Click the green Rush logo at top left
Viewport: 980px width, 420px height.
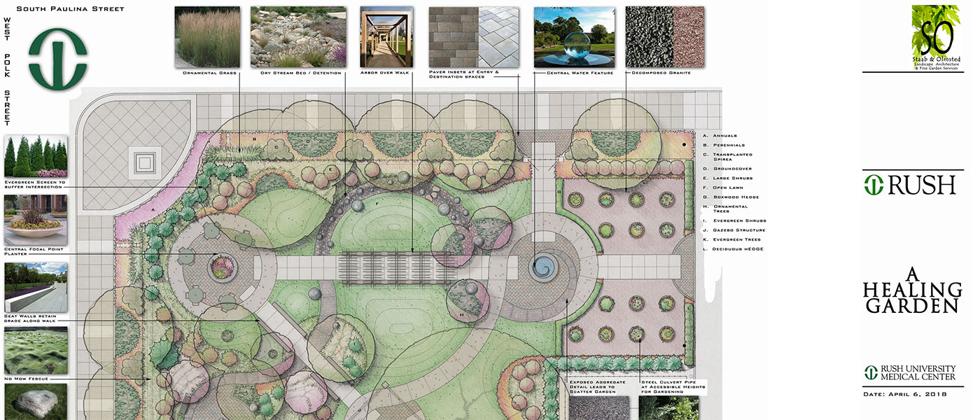point(58,55)
